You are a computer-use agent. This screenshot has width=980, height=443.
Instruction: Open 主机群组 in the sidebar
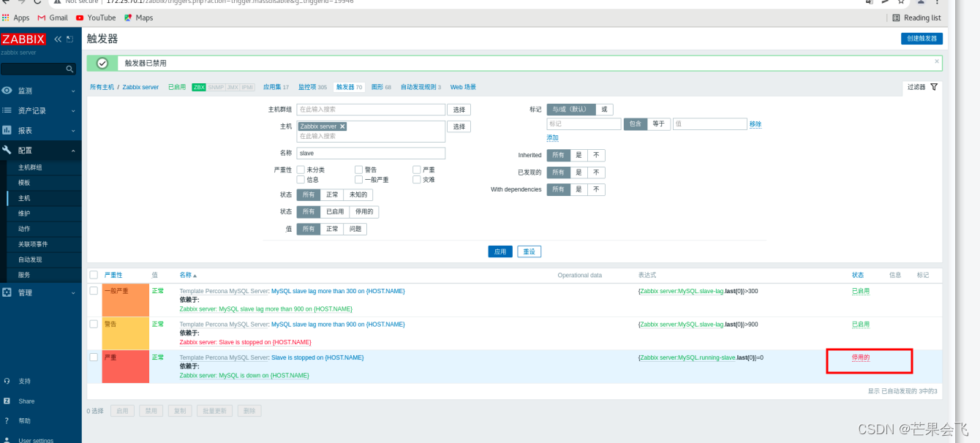[x=30, y=167]
